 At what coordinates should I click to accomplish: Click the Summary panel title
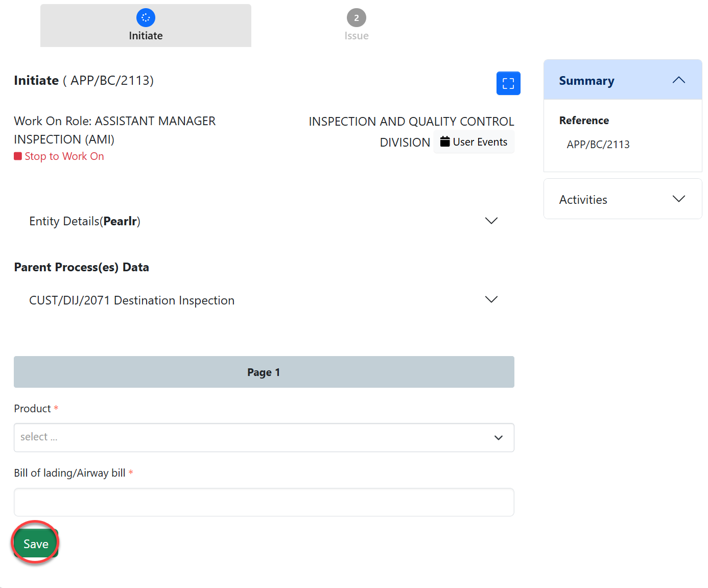click(x=586, y=81)
